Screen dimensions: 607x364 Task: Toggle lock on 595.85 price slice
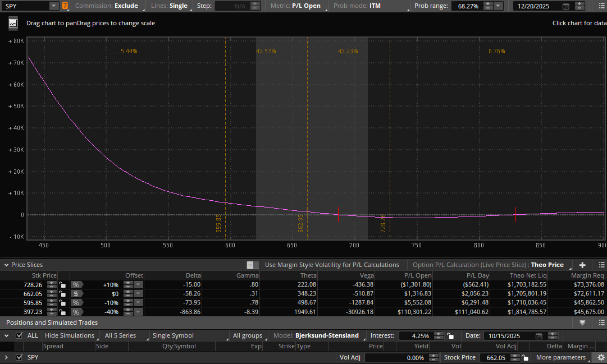(62, 303)
